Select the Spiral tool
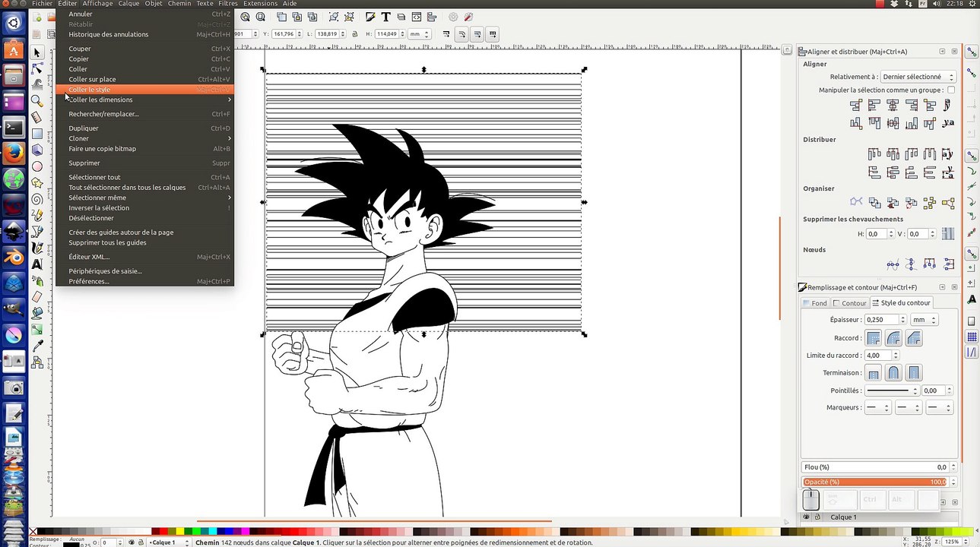Screen dimensions: 980x547 coord(37,199)
